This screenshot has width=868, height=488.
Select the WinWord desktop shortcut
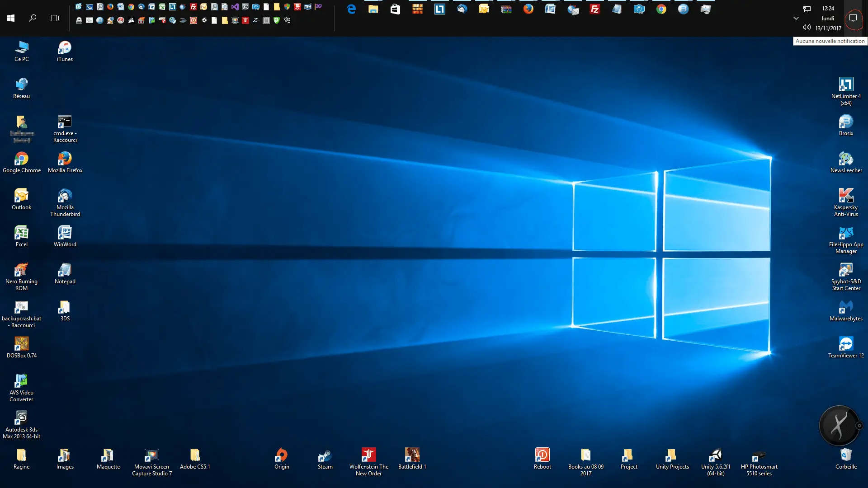65,236
